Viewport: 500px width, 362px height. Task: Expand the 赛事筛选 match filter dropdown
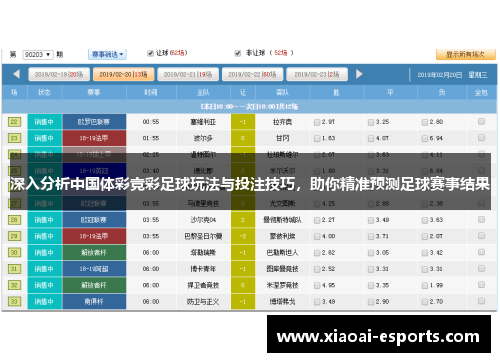point(107,54)
